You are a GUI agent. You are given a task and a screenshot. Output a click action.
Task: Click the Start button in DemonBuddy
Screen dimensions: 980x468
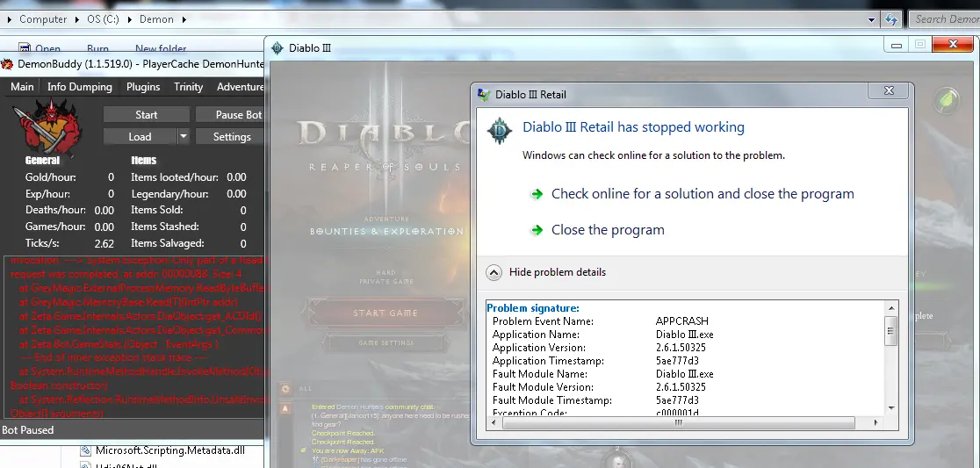(x=147, y=115)
